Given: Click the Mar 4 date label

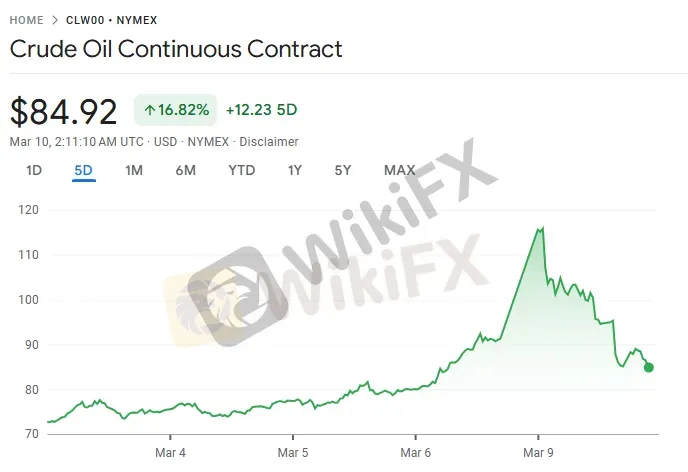Looking at the screenshot, I should point(171,449).
